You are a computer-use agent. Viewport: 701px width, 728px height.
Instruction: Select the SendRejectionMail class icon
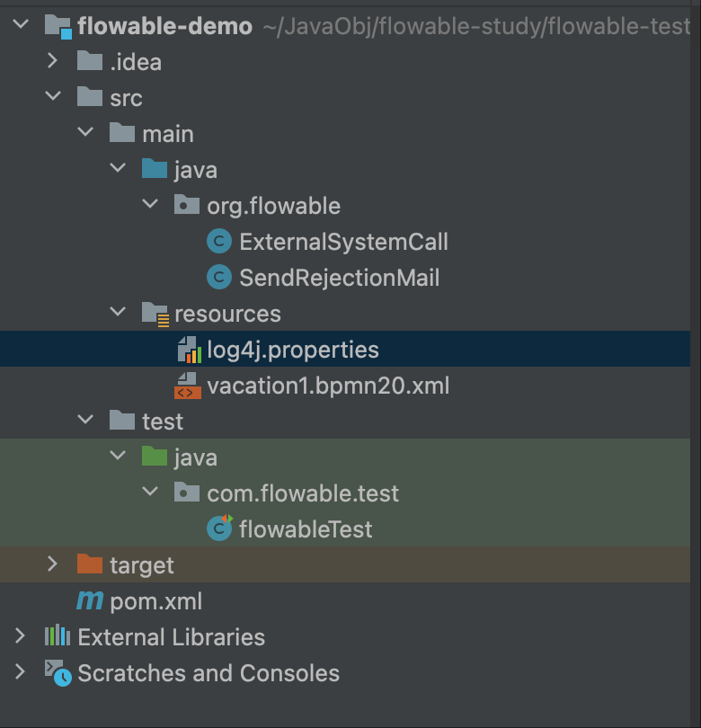pos(218,277)
